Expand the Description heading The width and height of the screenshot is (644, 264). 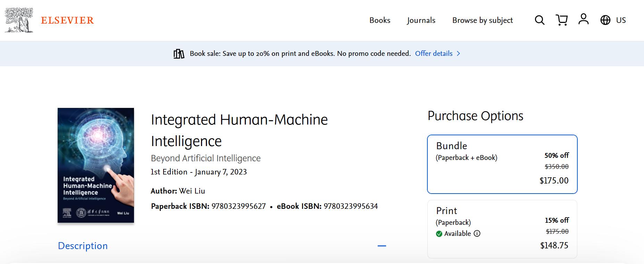point(83,246)
